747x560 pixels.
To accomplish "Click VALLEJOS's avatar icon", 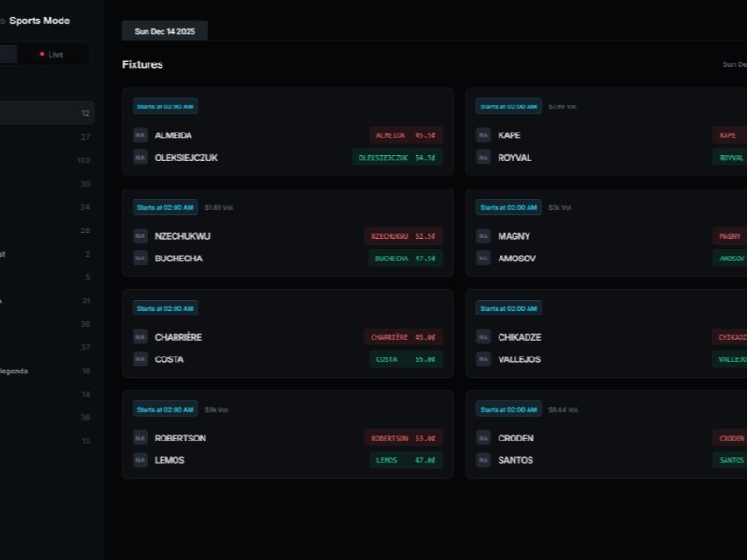I will click(484, 359).
